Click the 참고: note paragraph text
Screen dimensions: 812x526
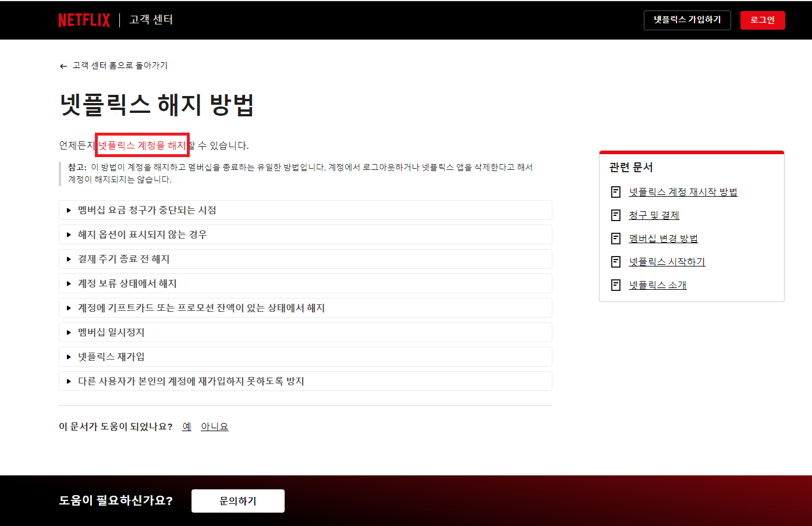tap(300, 173)
